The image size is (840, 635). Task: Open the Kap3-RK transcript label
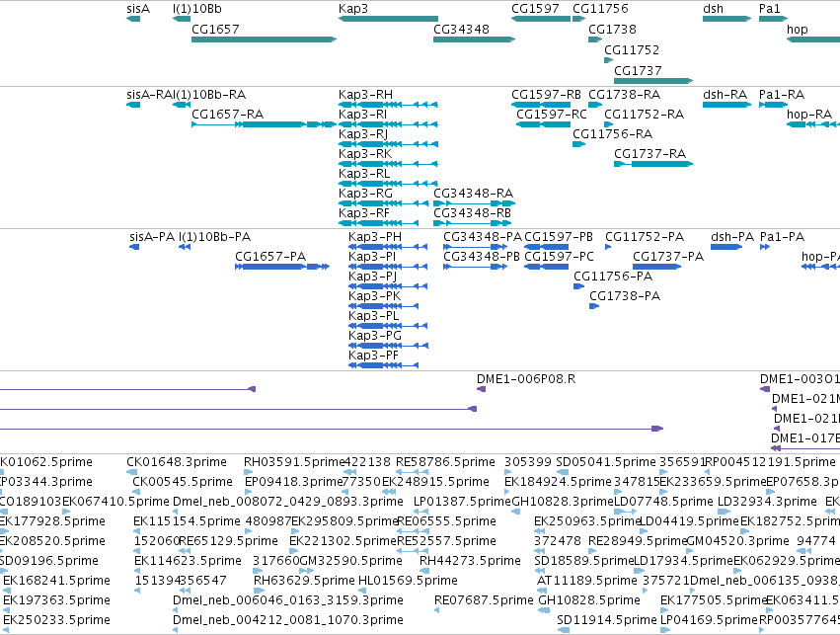tap(365, 154)
